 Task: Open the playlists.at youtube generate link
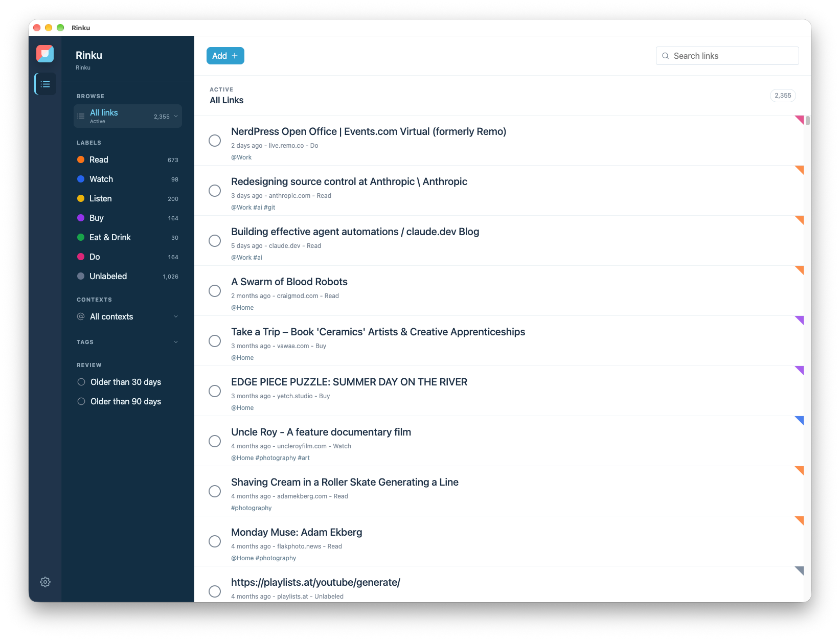[315, 582]
